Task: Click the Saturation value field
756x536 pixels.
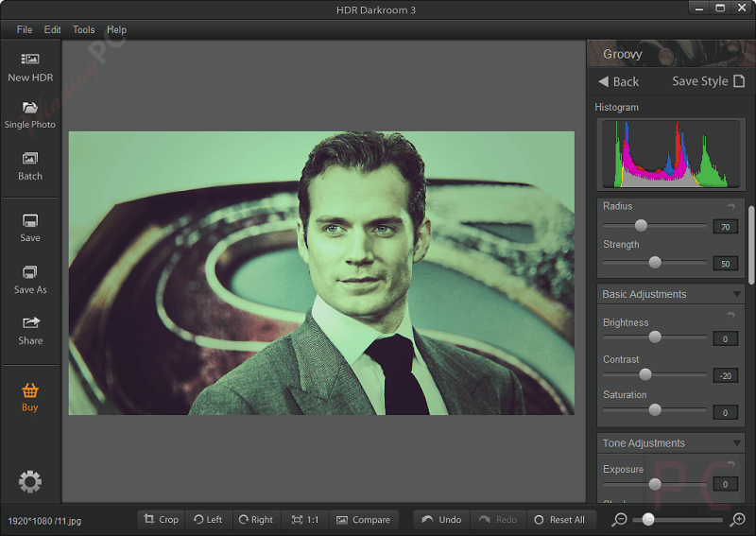Action: point(725,412)
